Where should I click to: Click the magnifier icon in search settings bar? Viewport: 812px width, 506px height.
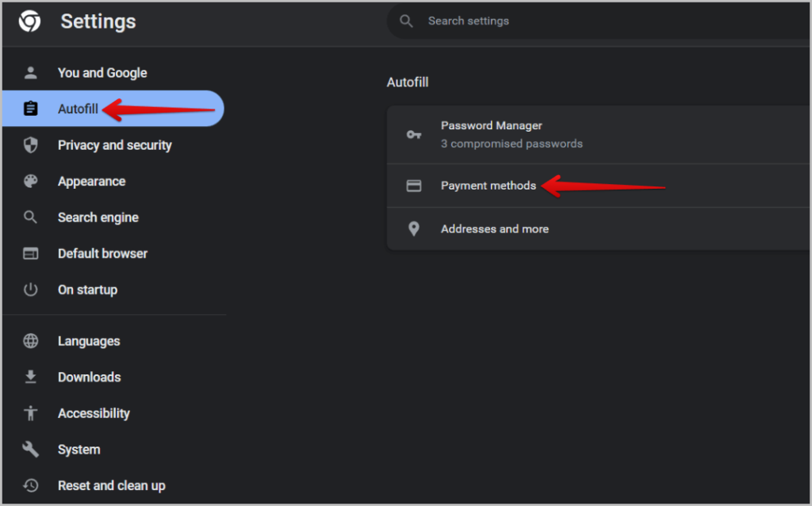click(x=407, y=21)
